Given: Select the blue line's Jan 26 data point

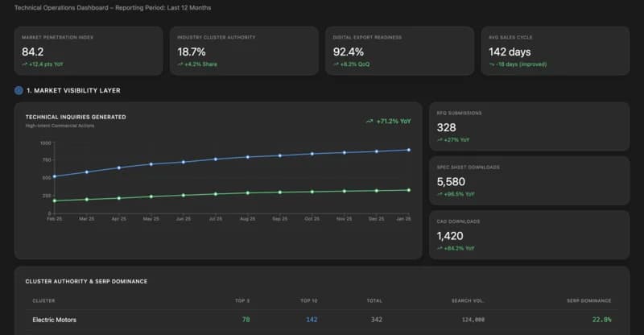Looking at the screenshot, I should tap(409, 150).
